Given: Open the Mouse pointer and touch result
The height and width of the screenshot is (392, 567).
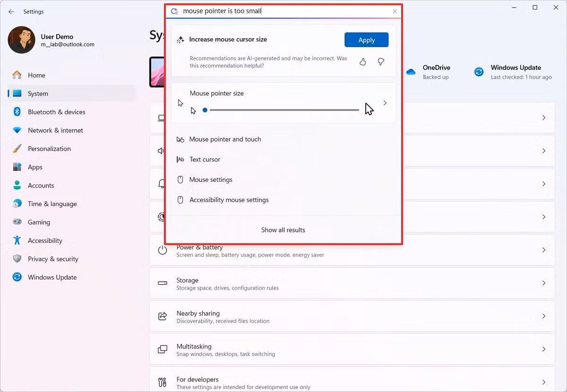Looking at the screenshot, I should 225,139.
